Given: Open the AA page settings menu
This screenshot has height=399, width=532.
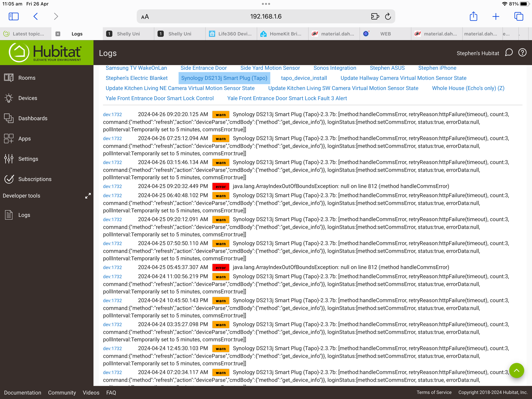Looking at the screenshot, I should pyautogui.click(x=145, y=16).
